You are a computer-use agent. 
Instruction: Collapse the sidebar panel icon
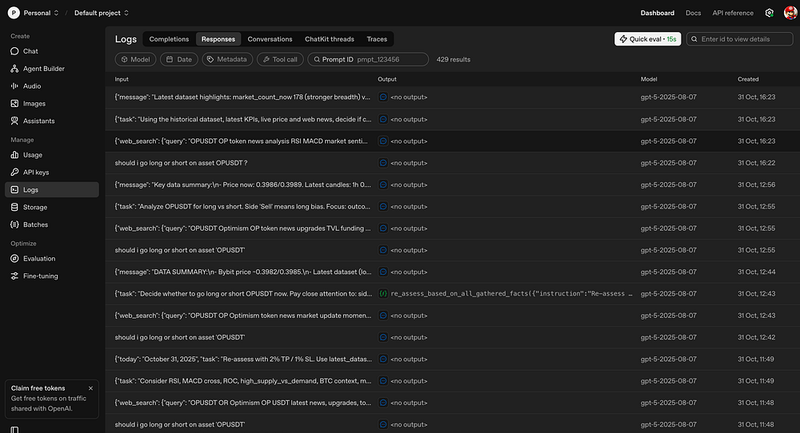[x=14, y=428]
